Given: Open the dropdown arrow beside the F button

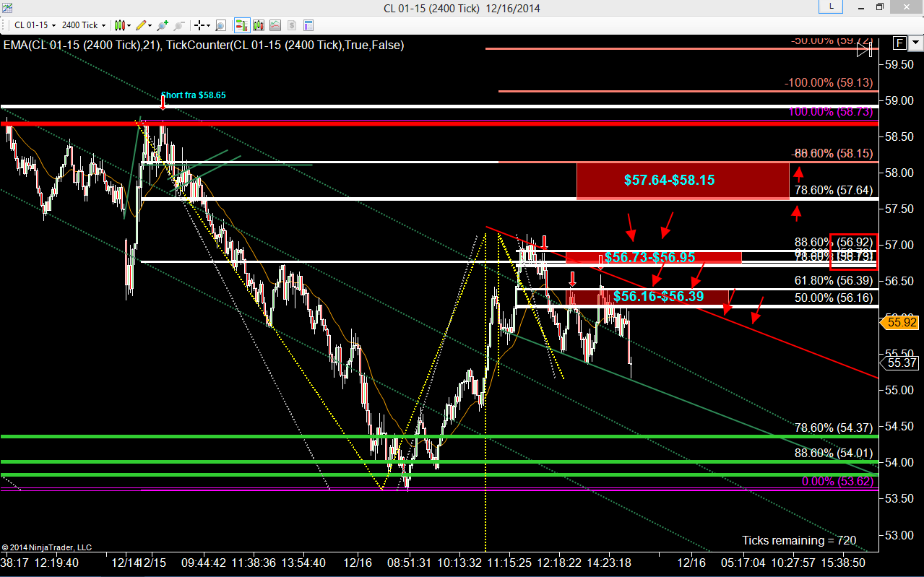Looking at the screenshot, I should (914, 43).
